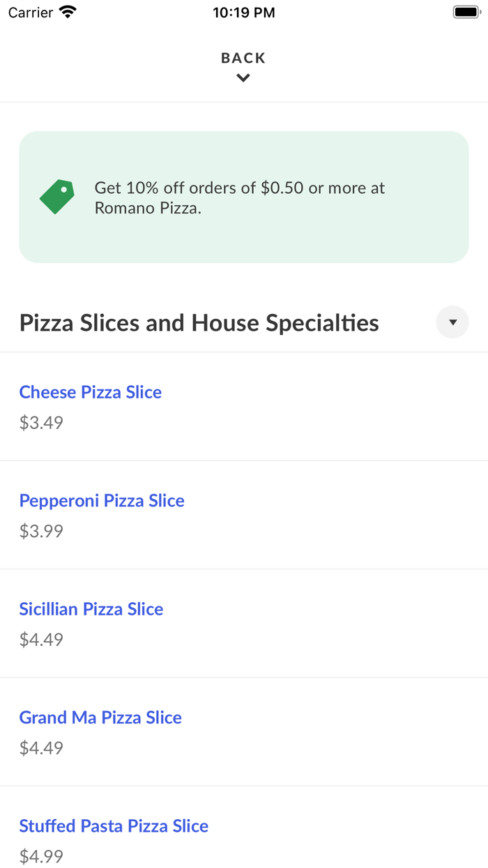Click the battery icon in status bar
The width and height of the screenshot is (488, 868).
click(x=464, y=11)
